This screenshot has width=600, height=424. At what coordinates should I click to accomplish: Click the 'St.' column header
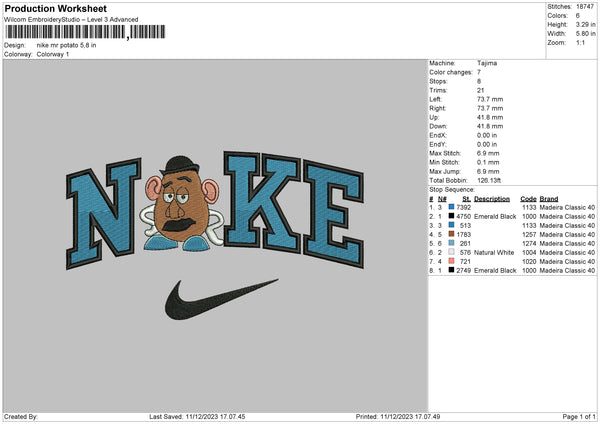(466, 199)
